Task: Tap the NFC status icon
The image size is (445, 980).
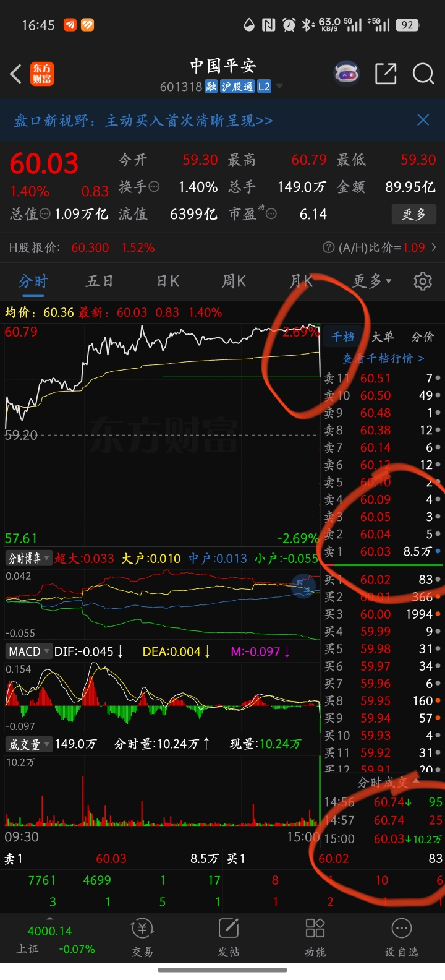Action: coord(269,25)
